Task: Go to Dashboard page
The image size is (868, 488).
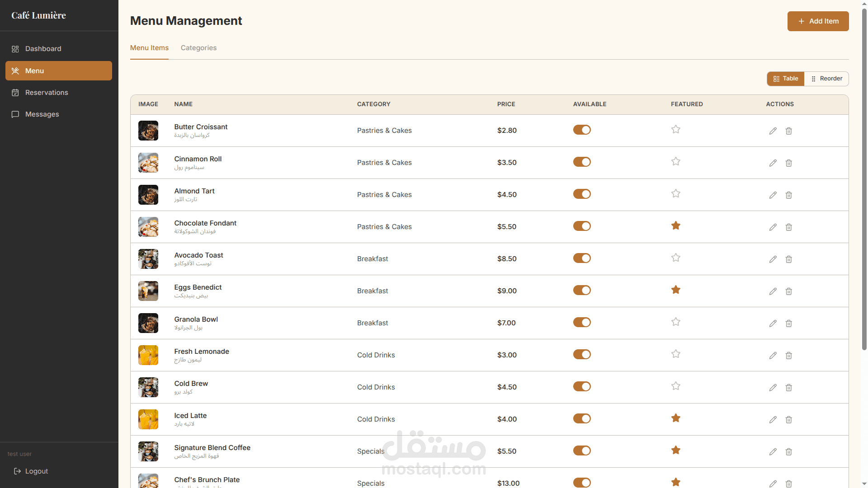Action: [x=43, y=49]
